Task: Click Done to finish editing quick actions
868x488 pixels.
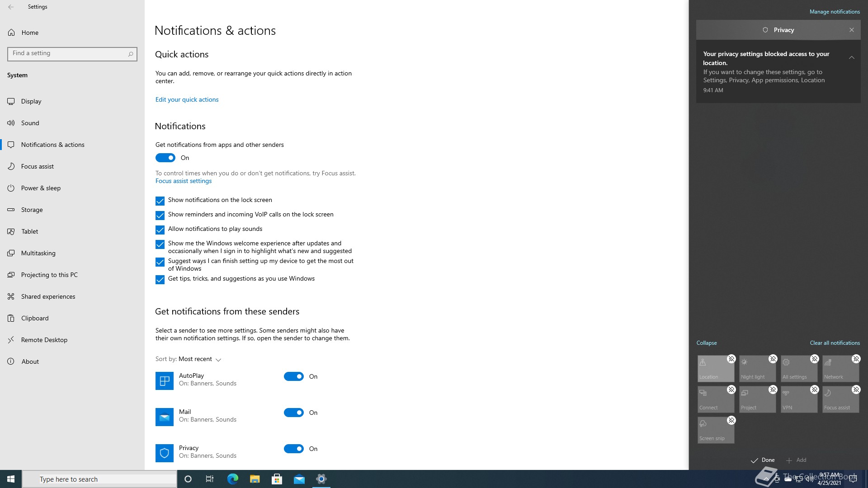Action: [x=763, y=460]
